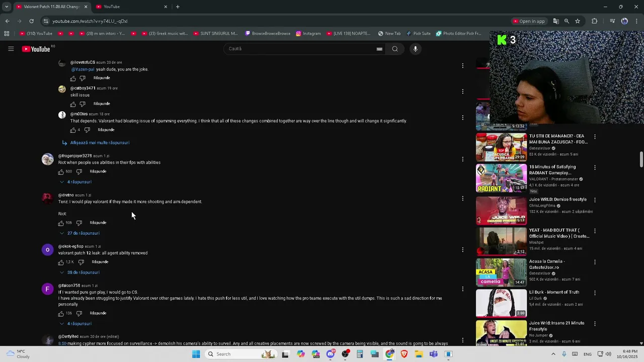
Task: Dislike the @okok-eg1op comment
Action: pyautogui.click(x=81, y=262)
